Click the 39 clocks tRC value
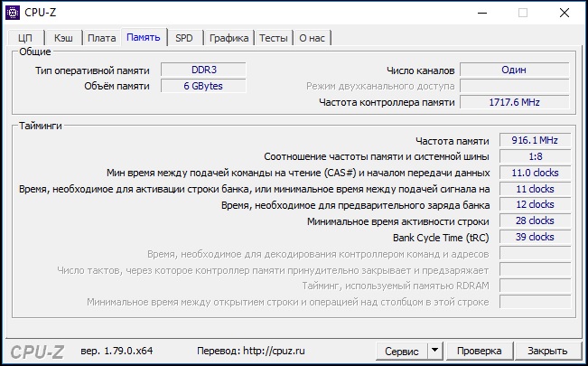 (535, 237)
